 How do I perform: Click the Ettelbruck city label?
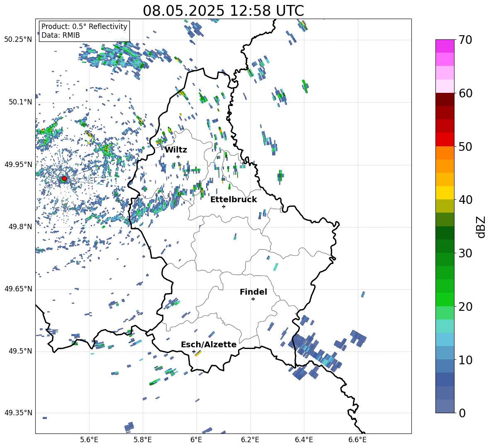pos(233,200)
